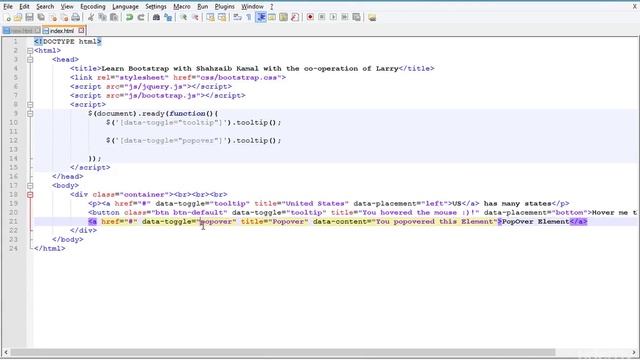Start macro recording with red dot

coord(310,18)
